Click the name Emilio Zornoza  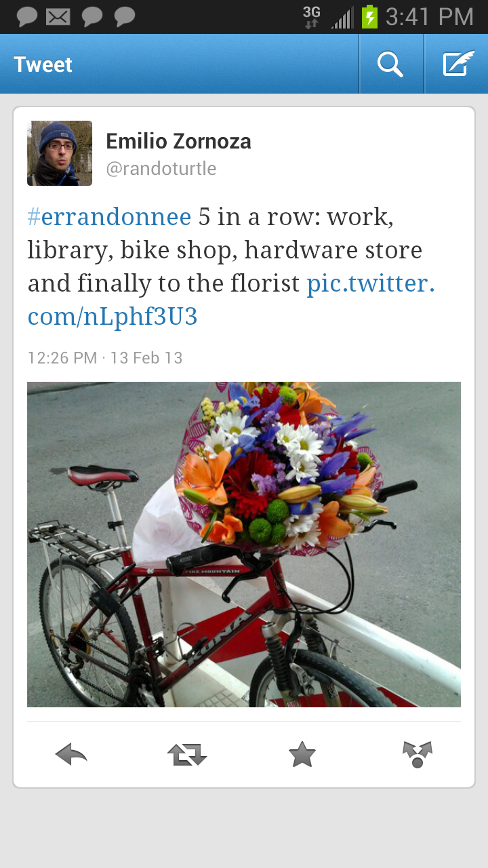(x=178, y=141)
